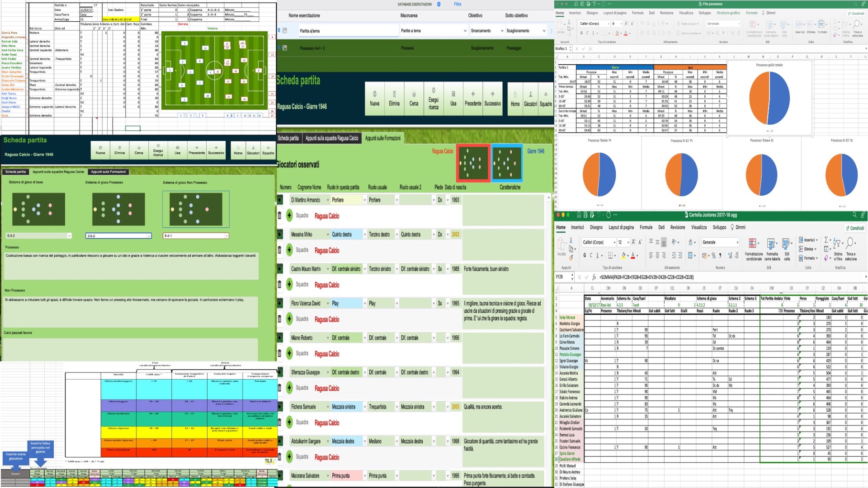
Task: Open Generale number format in Cartella Juniores
Action: (x=720, y=242)
